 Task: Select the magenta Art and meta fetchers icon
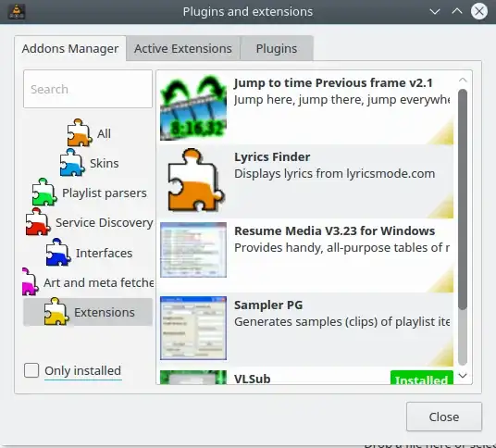30,281
